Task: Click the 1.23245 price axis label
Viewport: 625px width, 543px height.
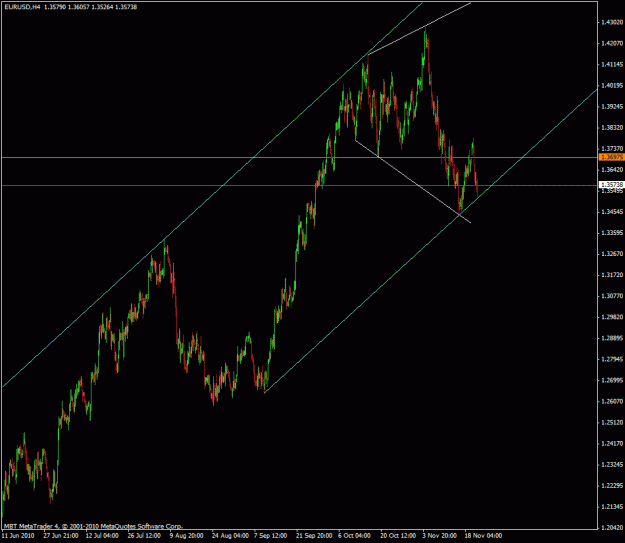Action: pyautogui.click(x=612, y=465)
